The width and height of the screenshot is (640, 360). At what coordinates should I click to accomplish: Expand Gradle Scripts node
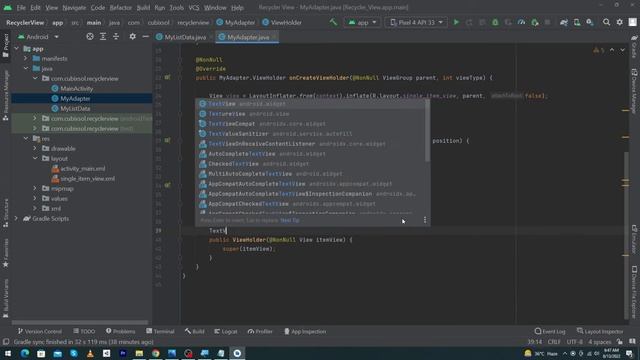[17, 218]
